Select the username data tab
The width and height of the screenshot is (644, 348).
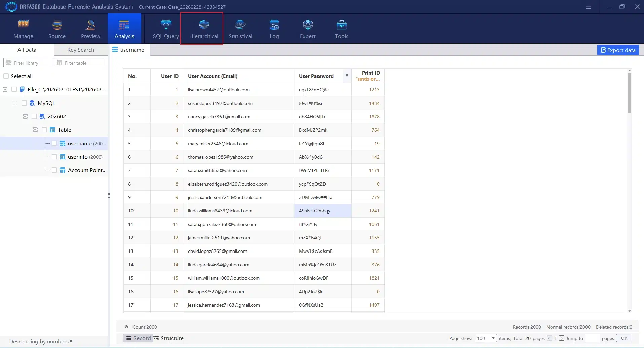tap(131, 50)
